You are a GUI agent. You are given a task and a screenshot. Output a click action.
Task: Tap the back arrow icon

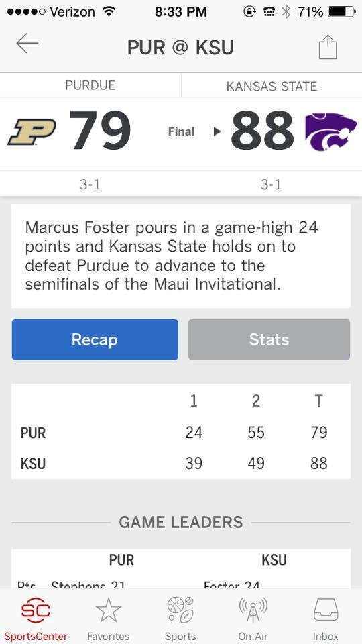[27, 43]
